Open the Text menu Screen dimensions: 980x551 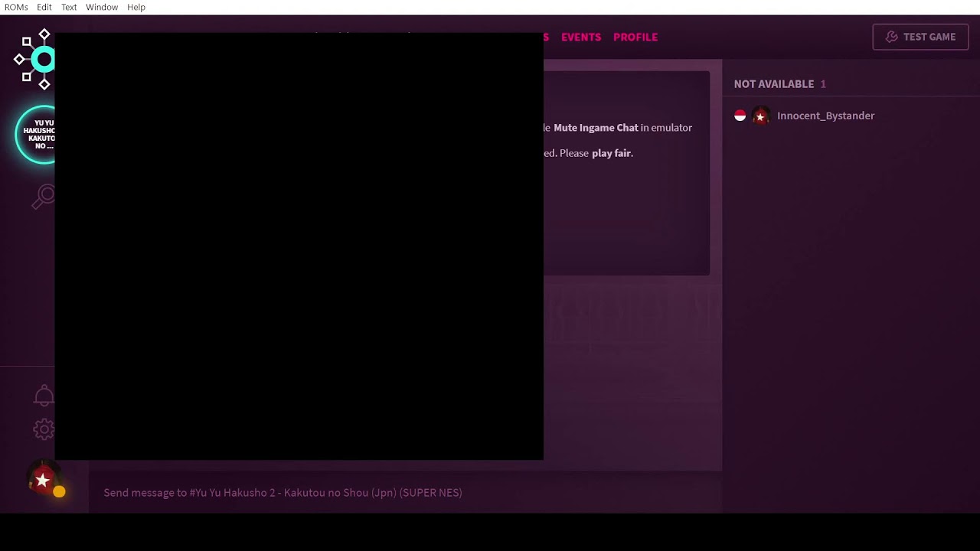[x=69, y=7]
